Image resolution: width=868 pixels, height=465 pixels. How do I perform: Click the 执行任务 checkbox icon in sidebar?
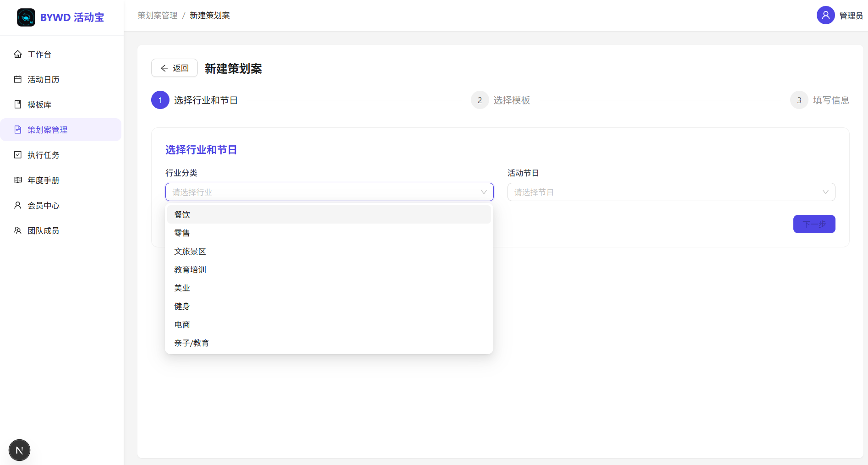(x=18, y=155)
